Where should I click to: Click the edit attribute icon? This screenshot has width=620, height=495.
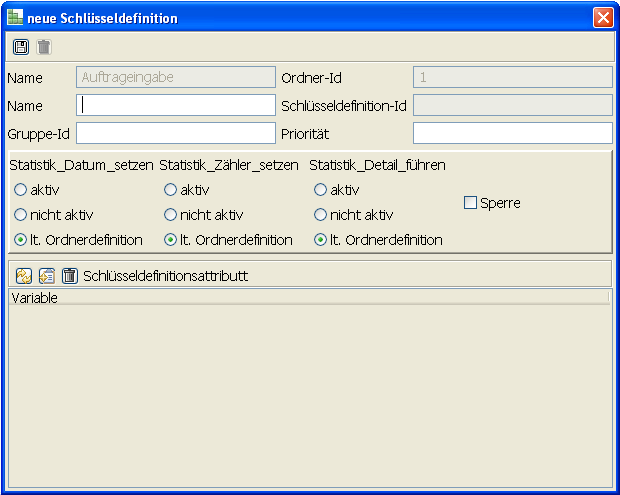tap(47, 275)
